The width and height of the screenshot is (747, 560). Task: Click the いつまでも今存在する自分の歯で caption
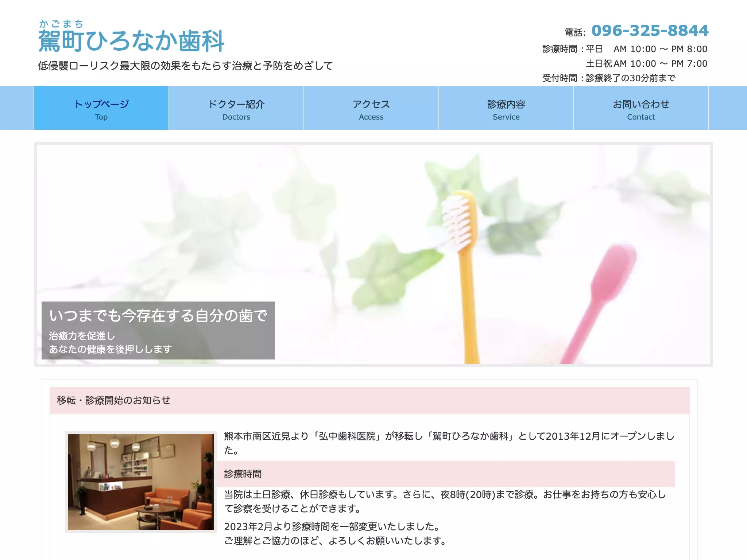tap(158, 316)
